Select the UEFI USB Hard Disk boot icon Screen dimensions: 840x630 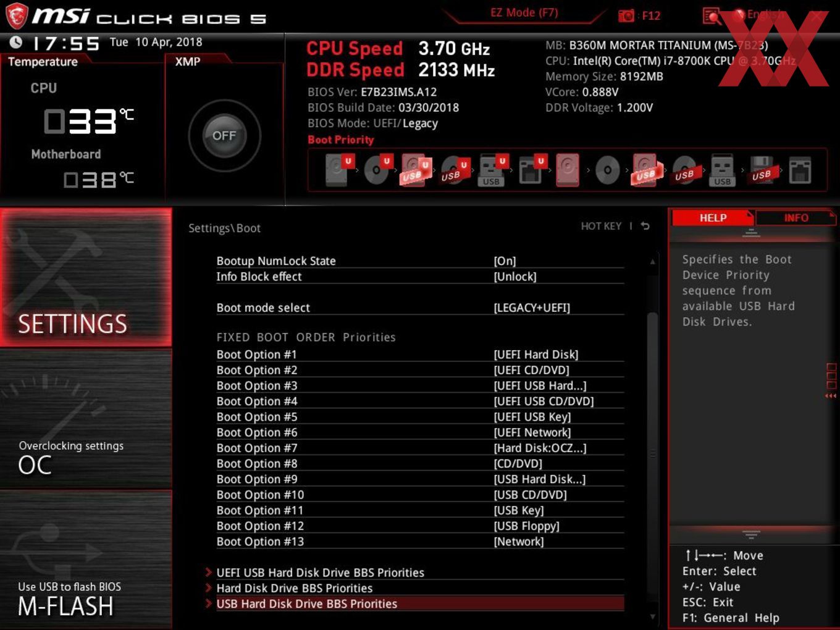(416, 170)
